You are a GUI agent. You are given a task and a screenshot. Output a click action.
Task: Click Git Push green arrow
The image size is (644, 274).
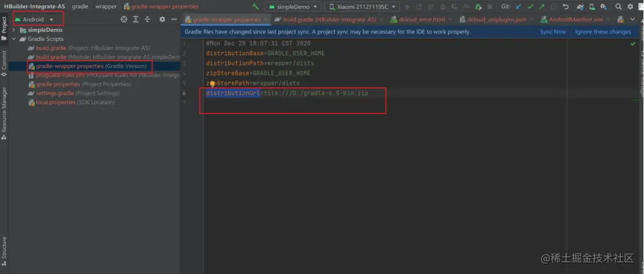[542, 6]
